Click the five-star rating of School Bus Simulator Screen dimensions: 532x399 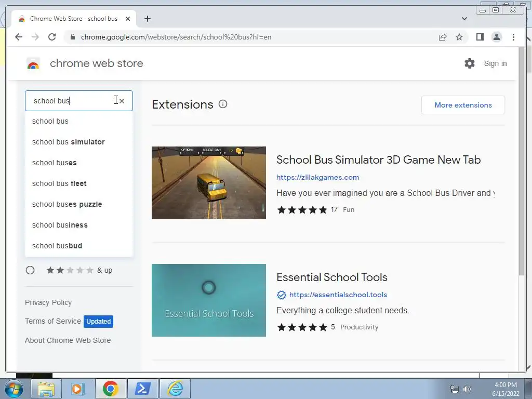coord(302,210)
